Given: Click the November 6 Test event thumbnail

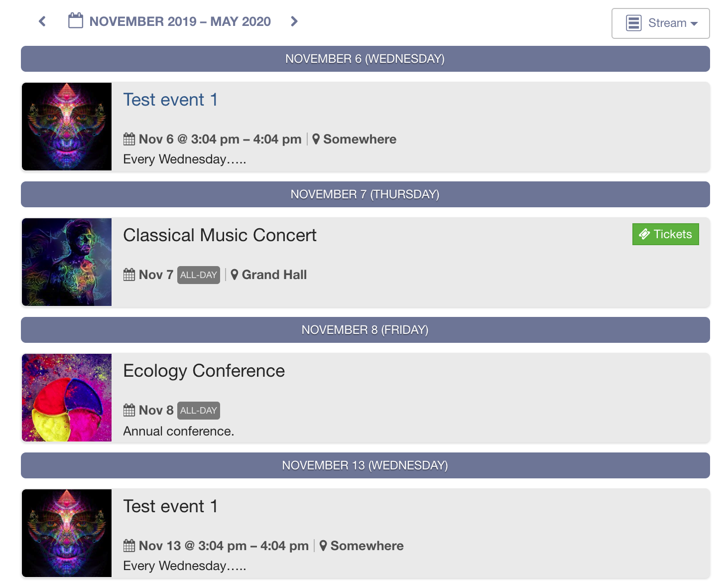Looking at the screenshot, I should click(67, 127).
